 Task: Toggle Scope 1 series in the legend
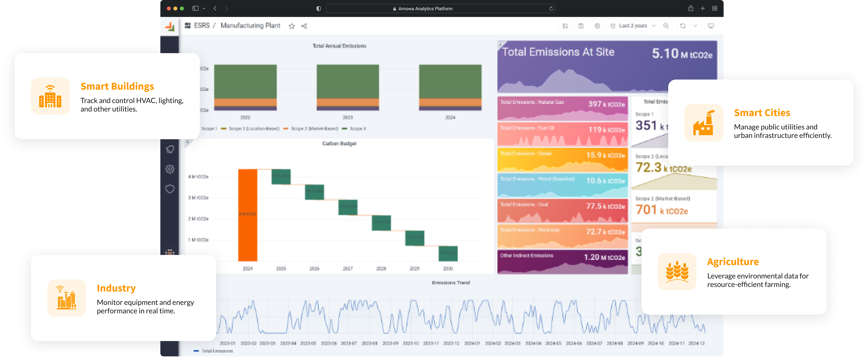click(209, 129)
